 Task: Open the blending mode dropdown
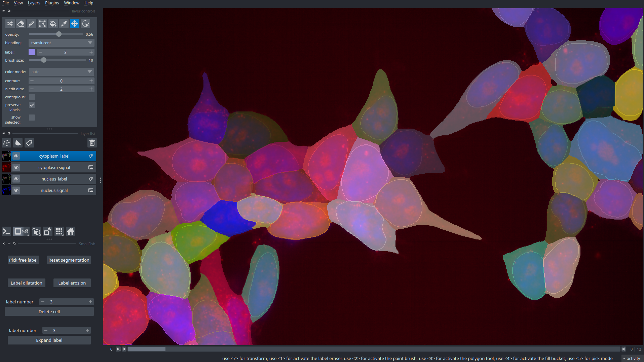pos(61,43)
